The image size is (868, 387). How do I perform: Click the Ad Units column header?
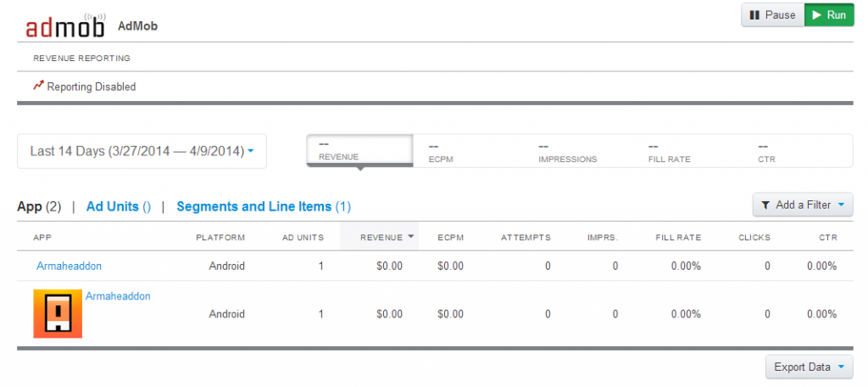[x=303, y=238]
